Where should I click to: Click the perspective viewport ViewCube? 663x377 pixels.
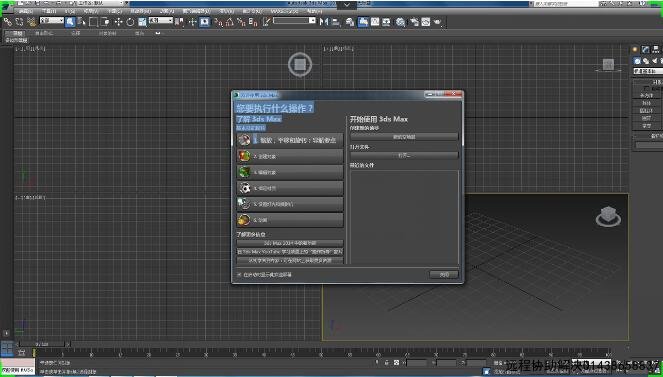pos(608,217)
